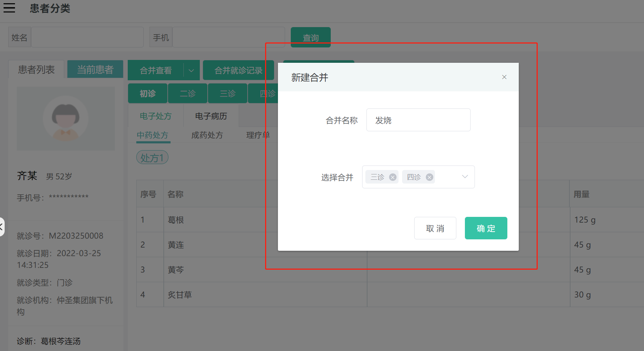Select the 二诊 visit tab
644x351 pixels.
point(188,93)
